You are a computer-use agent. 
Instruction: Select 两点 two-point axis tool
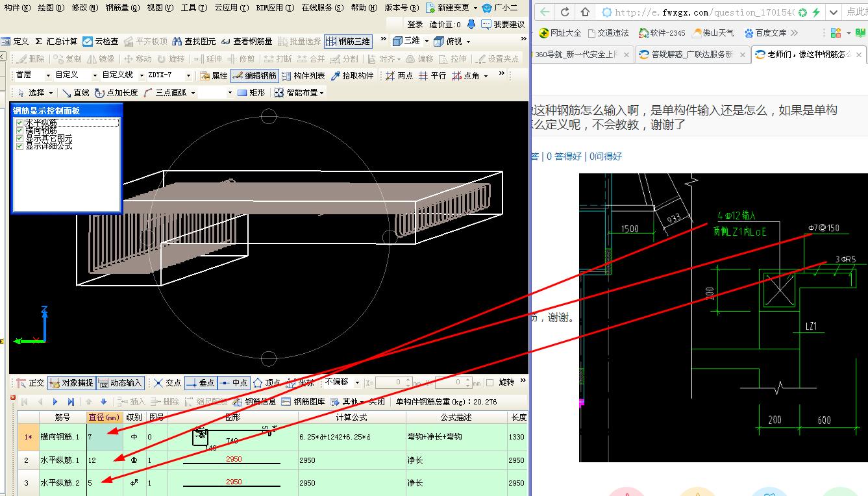(x=399, y=75)
